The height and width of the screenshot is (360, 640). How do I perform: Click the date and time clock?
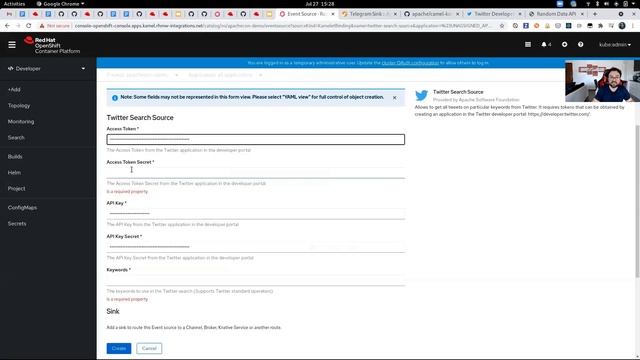pyautogui.click(x=320, y=4)
